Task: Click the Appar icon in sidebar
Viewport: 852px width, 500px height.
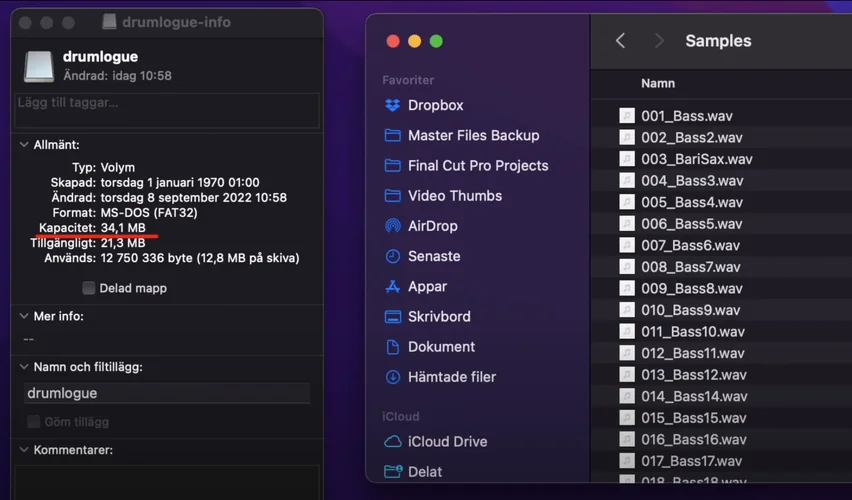Action: point(392,286)
